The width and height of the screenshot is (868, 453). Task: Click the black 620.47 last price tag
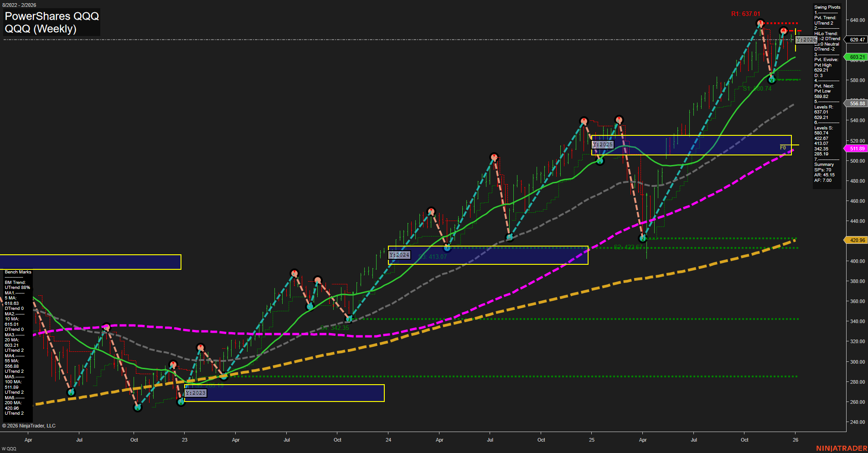point(857,40)
